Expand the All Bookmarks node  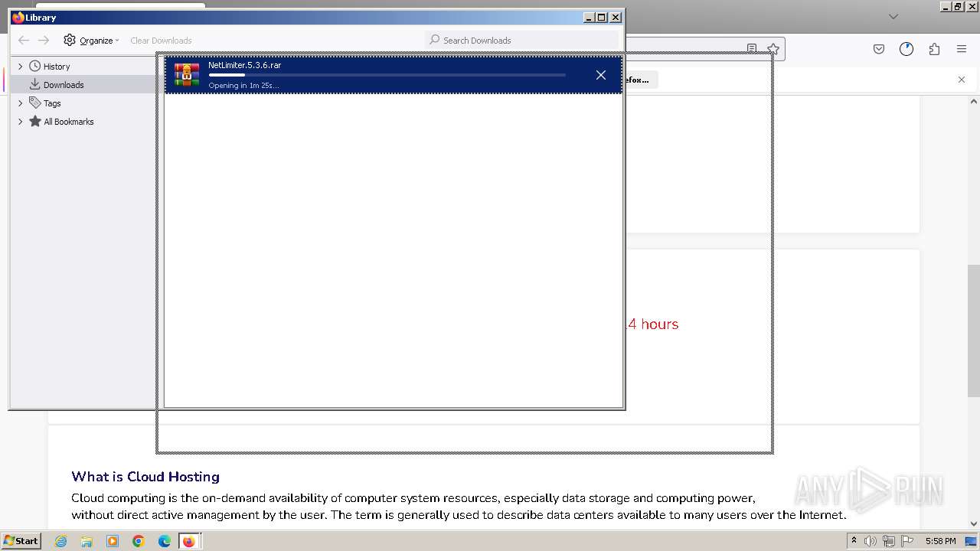(x=21, y=122)
